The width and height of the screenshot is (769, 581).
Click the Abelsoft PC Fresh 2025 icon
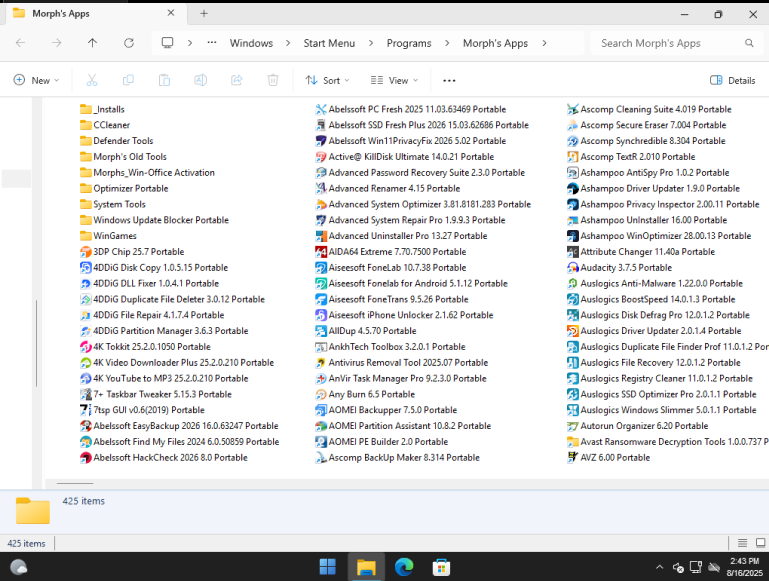coord(321,109)
